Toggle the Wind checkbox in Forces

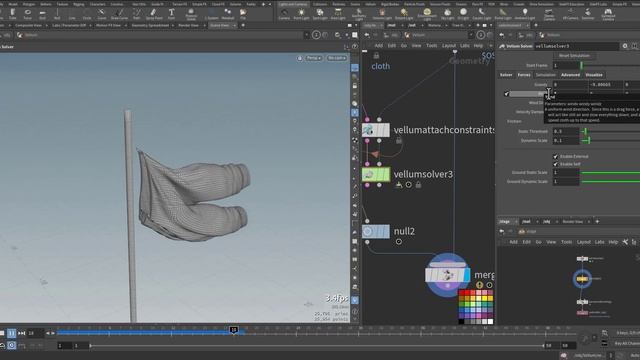pyautogui.click(x=507, y=94)
